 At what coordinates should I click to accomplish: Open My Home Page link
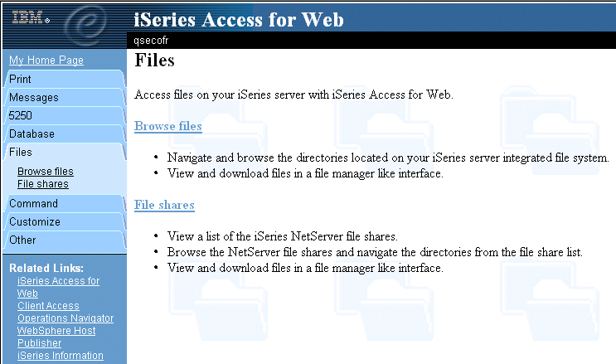point(46,61)
